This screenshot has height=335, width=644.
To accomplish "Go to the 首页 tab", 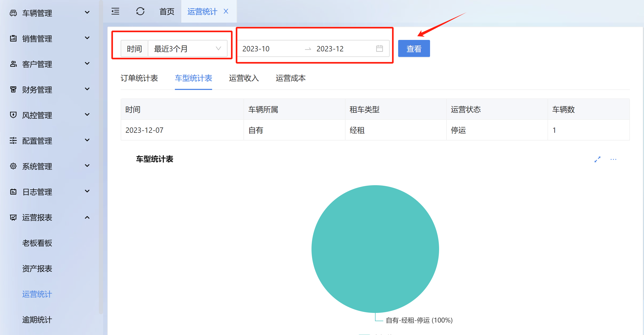I will pyautogui.click(x=167, y=11).
